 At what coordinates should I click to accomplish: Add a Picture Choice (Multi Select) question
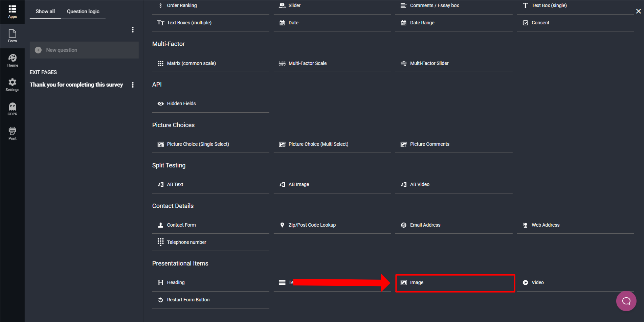coord(332,144)
